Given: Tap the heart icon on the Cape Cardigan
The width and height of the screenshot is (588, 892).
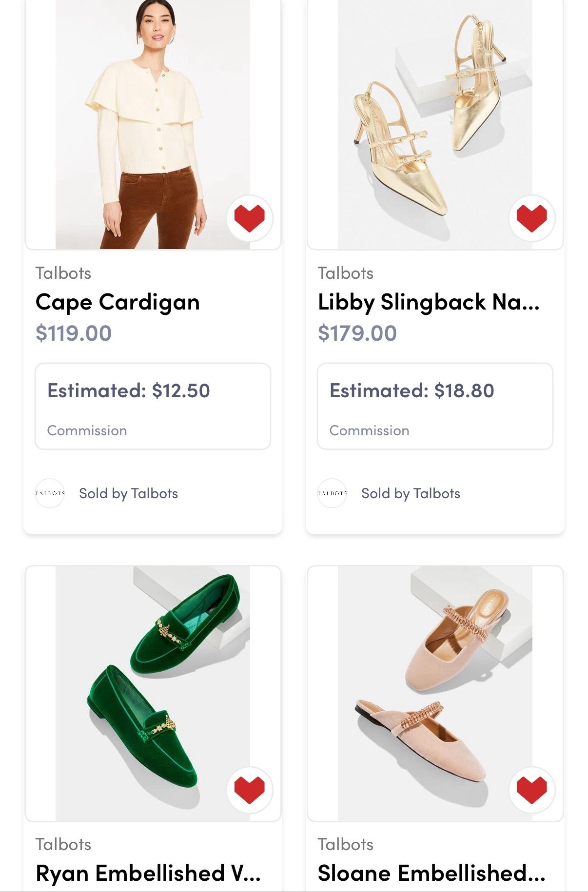Looking at the screenshot, I should pyautogui.click(x=250, y=218).
